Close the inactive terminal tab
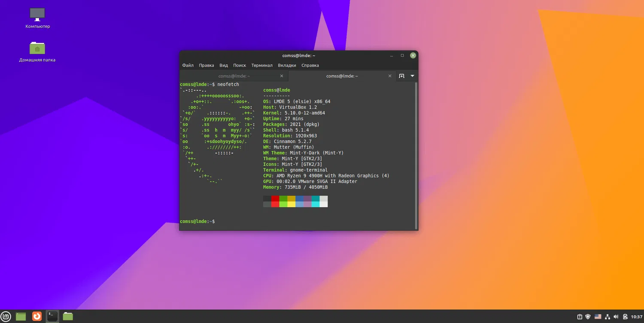 282,76
